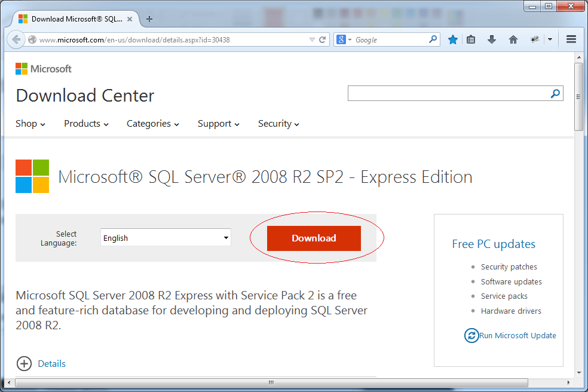The height and width of the screenshot is (392, 588).
Task: Click the red Download button
Action: coord(314,238)
